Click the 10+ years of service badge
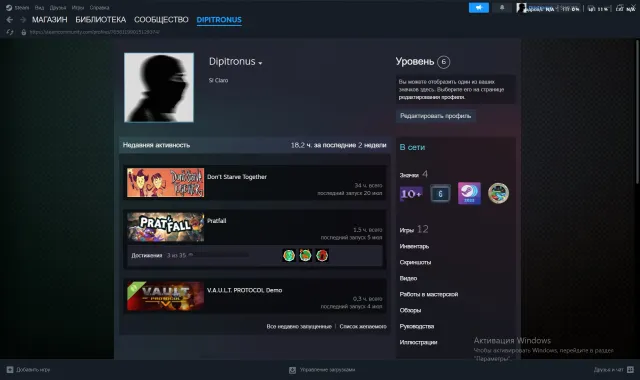The height and width of the screenshot is (380, 640). (411, 193)
